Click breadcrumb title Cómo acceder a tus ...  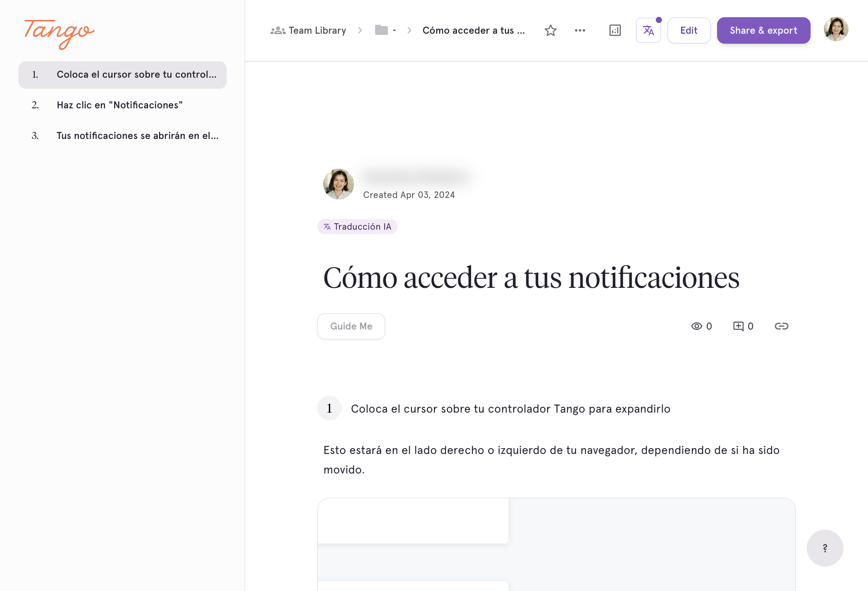pyautogui.click(x=473, y=30)
